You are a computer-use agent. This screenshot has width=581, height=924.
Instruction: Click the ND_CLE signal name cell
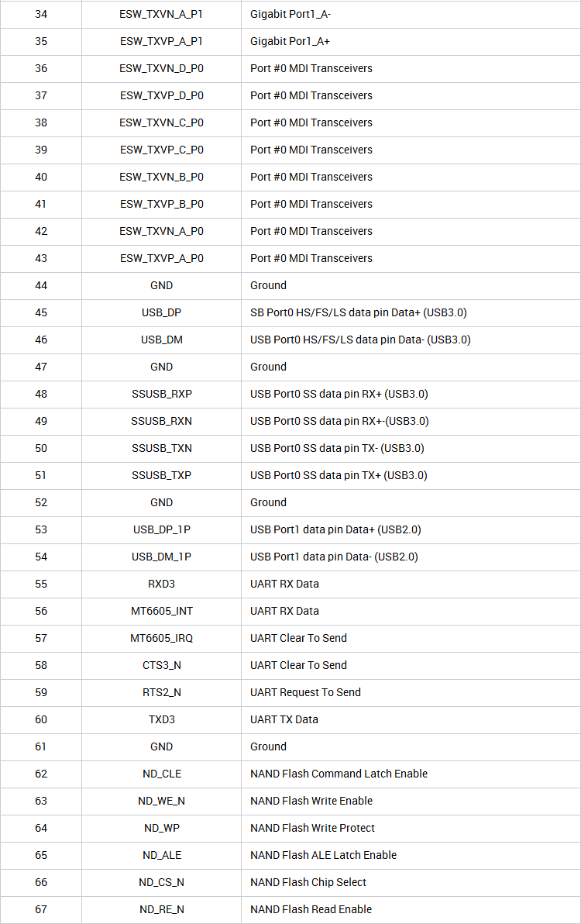pos(161,774)
